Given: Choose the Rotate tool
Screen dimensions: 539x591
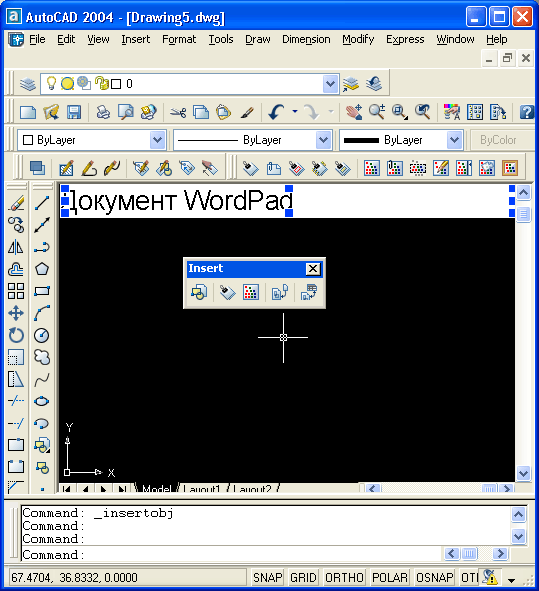Looking at the screenshot, I should click(16, 335).
